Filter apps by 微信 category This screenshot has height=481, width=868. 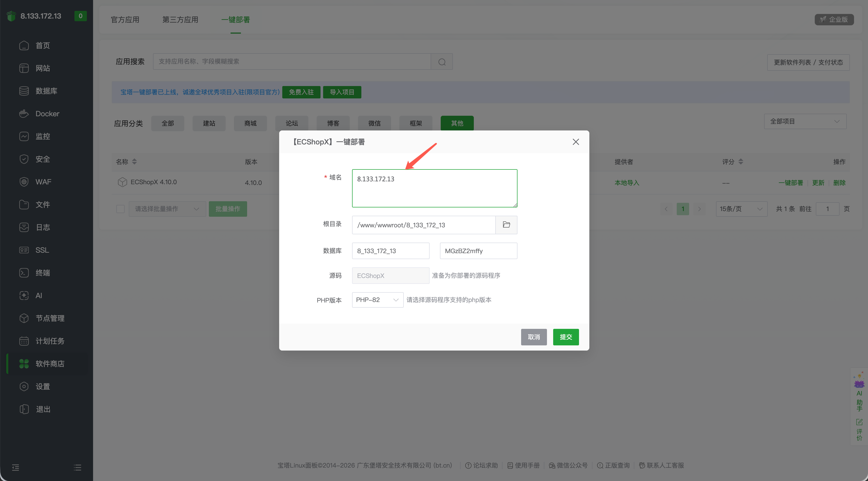(x=374, y=123)
